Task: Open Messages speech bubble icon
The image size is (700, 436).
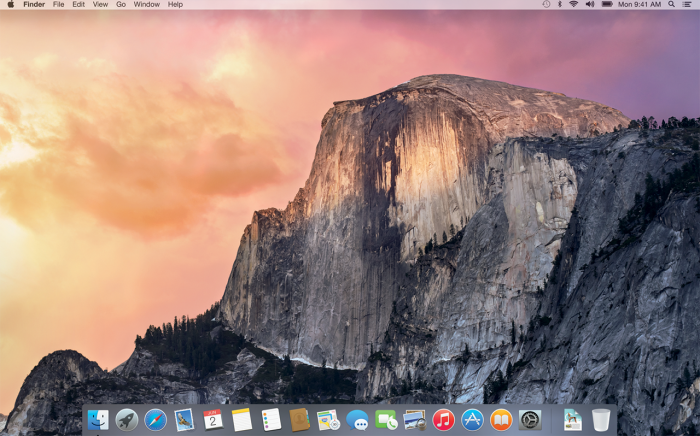Action: [357, 420]
